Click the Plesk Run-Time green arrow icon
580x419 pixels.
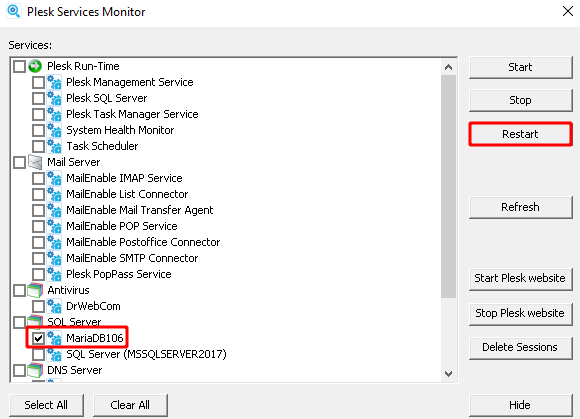(35, 66)
